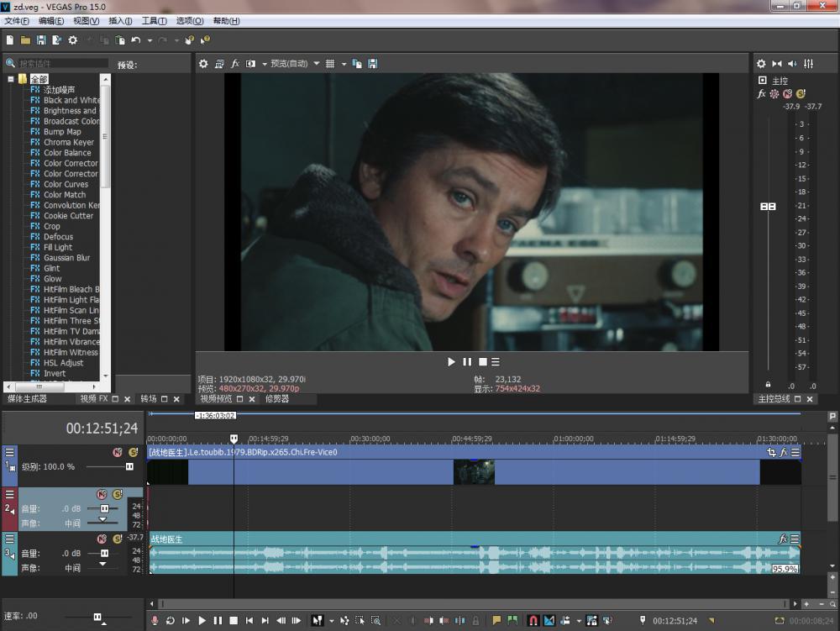Mute audio track 2
Screen dimensions: 840x631
102,494
